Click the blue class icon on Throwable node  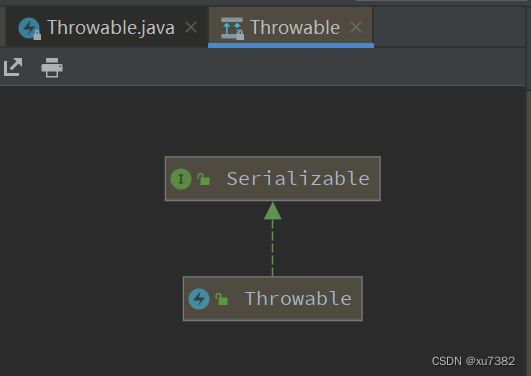coord(199,299)
